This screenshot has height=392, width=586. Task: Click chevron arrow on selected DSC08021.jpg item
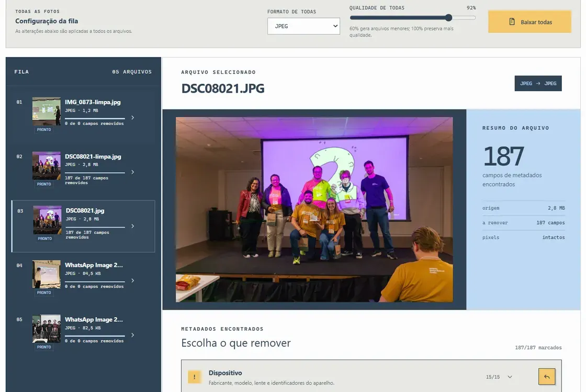(x=133, y=226)
